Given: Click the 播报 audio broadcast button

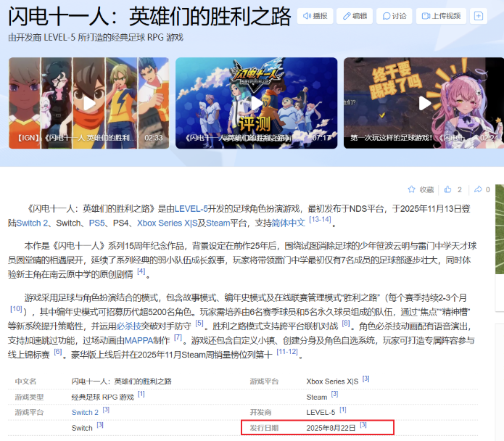Looking at the screenshot, I should pyautogui.click(x=315, y=16).
